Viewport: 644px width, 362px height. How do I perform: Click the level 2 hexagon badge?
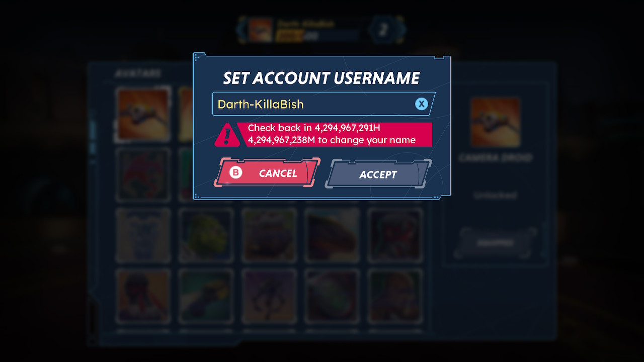(383, 30)
